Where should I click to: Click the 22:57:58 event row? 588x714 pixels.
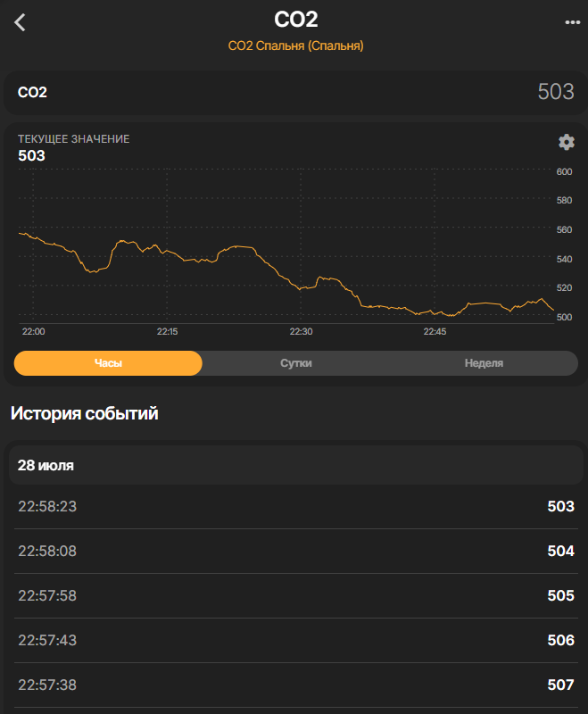(294, 596)
